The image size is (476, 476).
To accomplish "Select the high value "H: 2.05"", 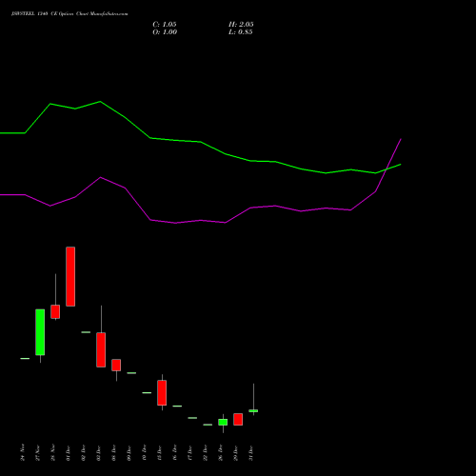I will click(241, 25).
